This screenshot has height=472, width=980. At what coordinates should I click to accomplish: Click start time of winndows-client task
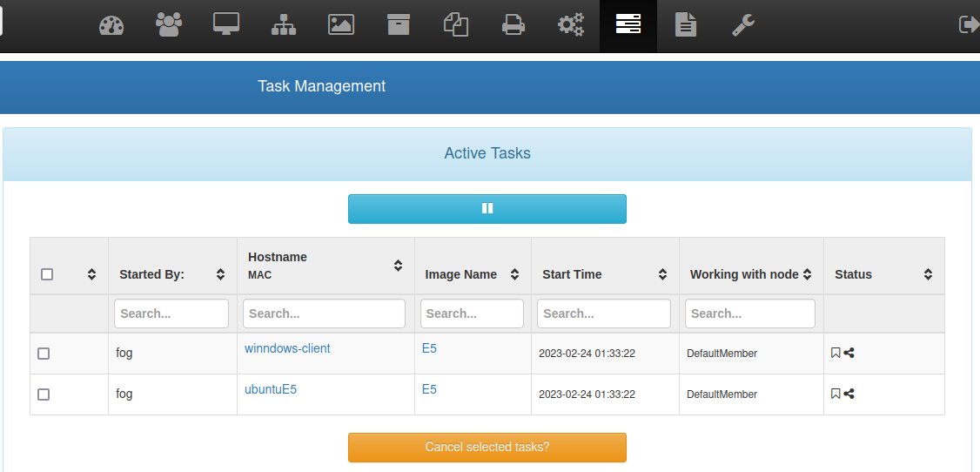[587, 354]
